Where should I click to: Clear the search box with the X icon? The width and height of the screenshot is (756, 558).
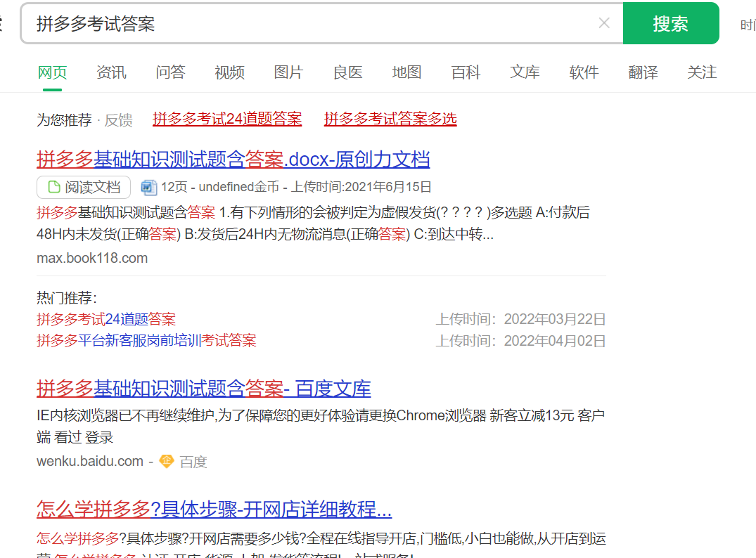click(x=603, y=23)
